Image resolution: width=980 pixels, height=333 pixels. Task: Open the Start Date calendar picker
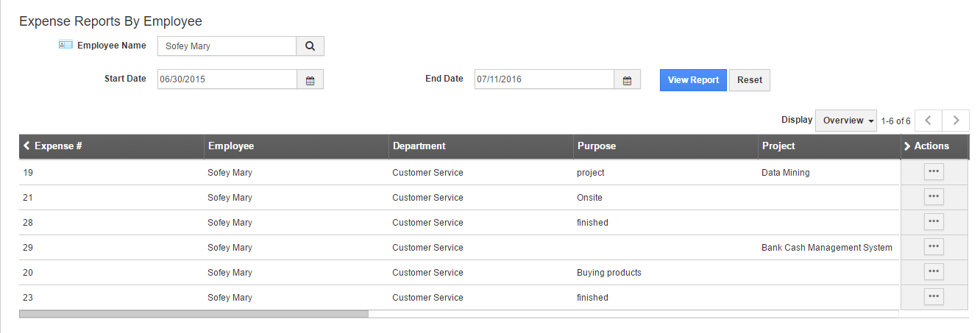click(310, 80)
